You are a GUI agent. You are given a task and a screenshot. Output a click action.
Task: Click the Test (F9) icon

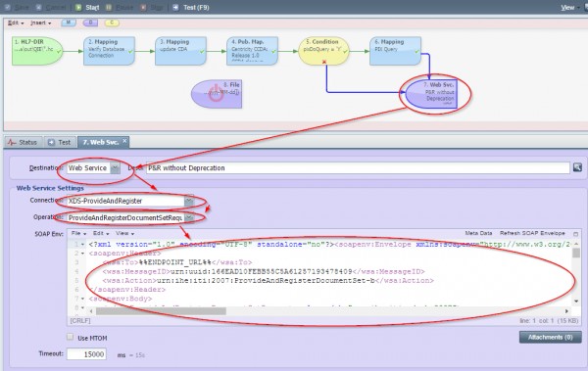(175, 8)
